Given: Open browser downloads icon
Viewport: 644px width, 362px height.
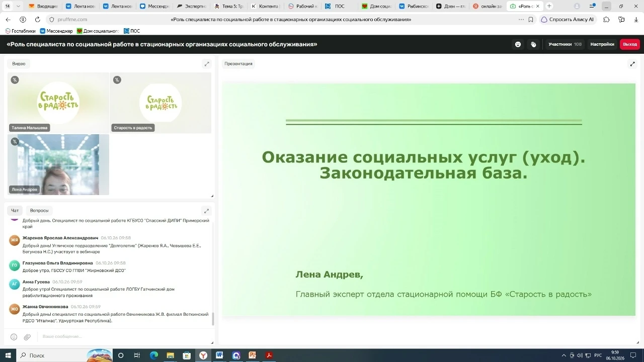Looking at the screenshot, I should [637, 19].
